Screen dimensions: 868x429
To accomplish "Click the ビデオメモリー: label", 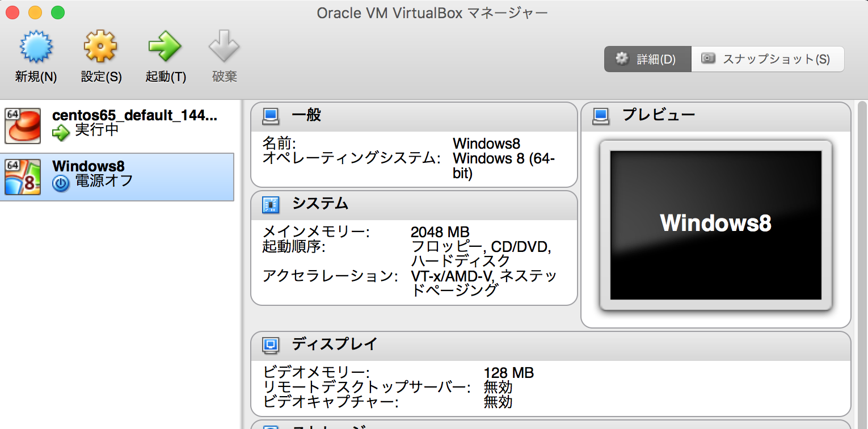I will click(x=316, y=373).
